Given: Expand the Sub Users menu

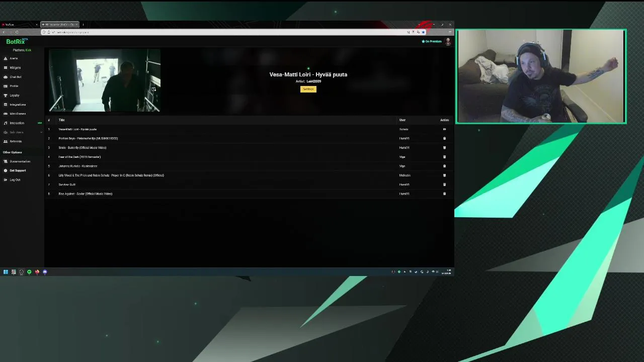Looking at the screenshot, I should [22, 132].
